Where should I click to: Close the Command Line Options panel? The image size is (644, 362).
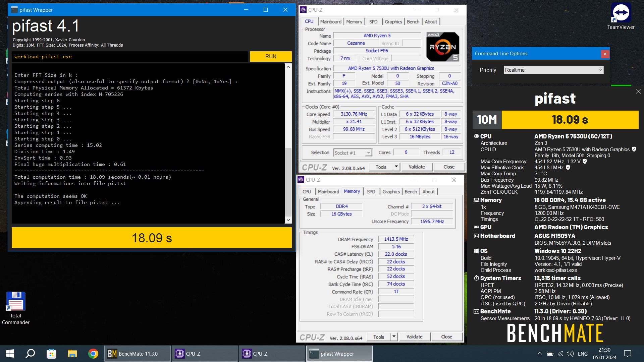(605, 54)
